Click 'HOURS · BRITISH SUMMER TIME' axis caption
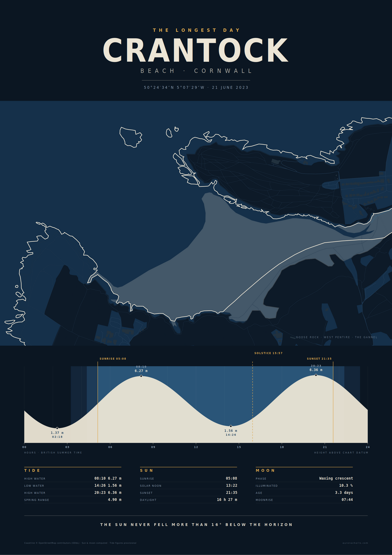Screen dimensions: 392x555 click(53, 453)
